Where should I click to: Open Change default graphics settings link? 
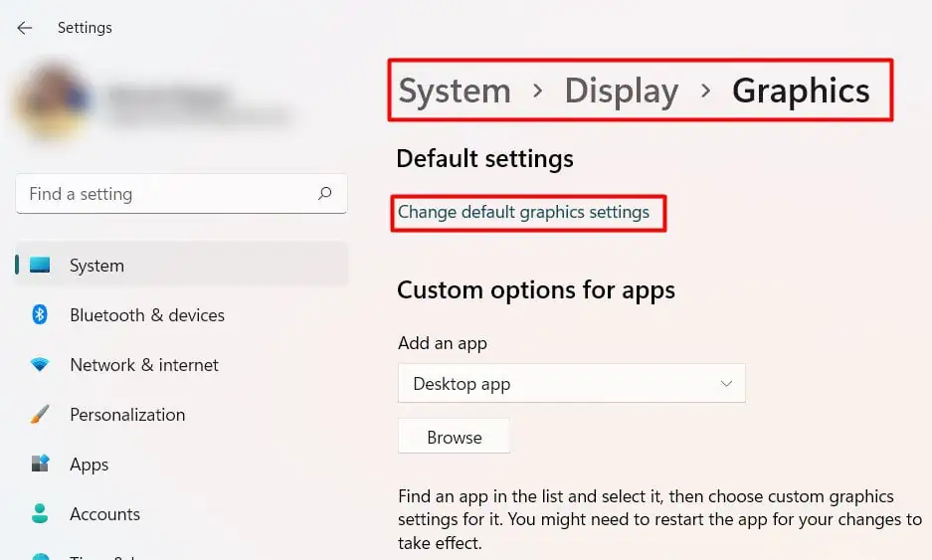(x=523, y=212)
